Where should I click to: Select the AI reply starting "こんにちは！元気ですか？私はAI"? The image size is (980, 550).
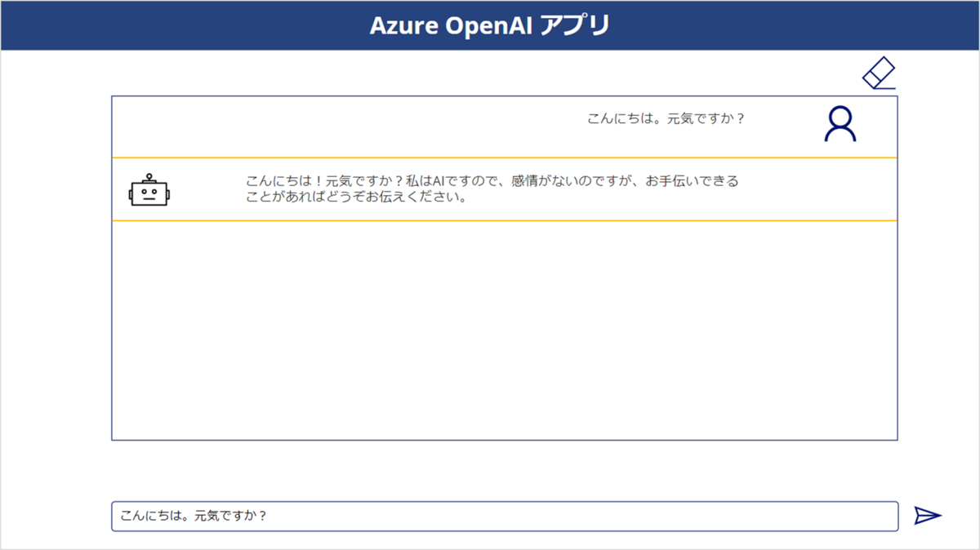[492, 189]
